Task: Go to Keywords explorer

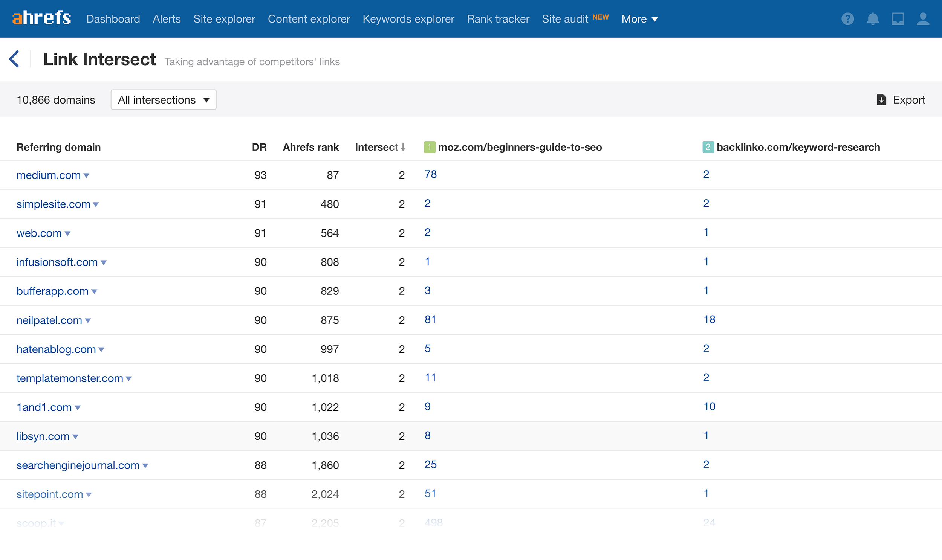Action: pyautogui.click(x=408, y=19)
